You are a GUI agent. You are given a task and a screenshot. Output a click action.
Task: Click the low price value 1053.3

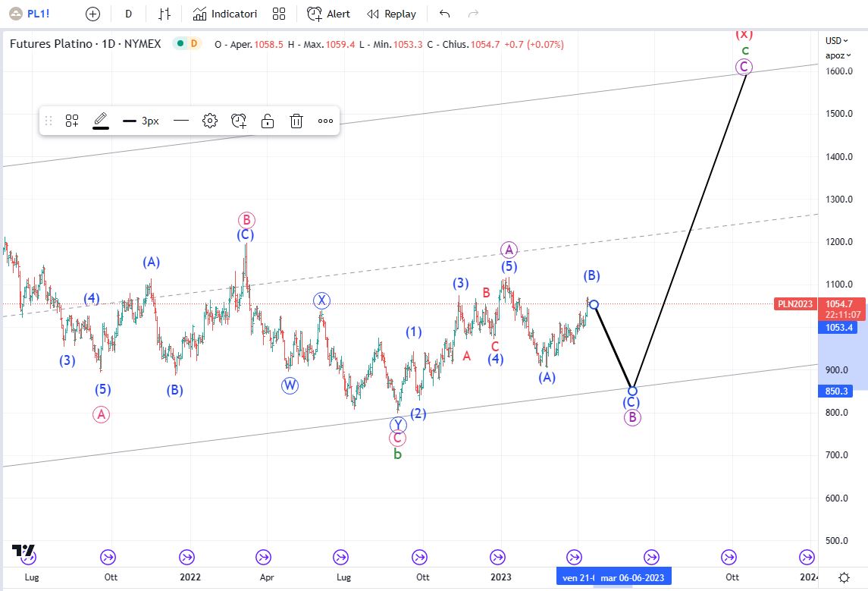point(408,44)
